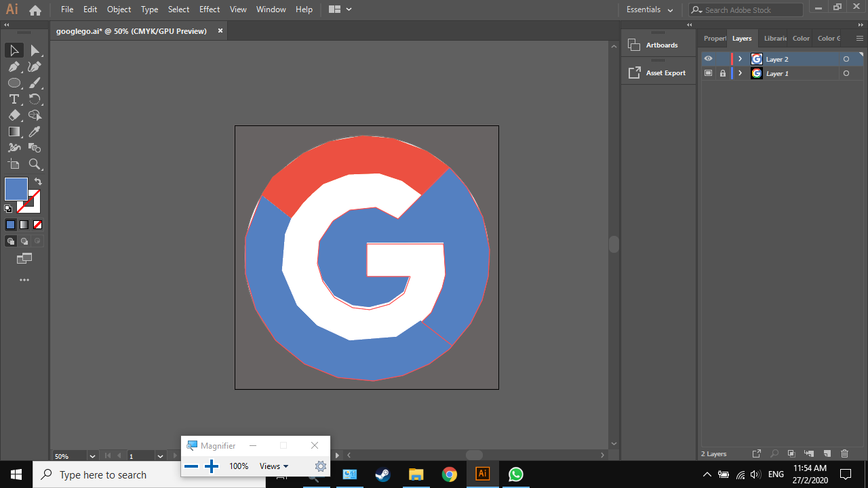Open the Effect menu
Image resolution: width=868 pixels, height=488 pixels.
tap(210, 9)
